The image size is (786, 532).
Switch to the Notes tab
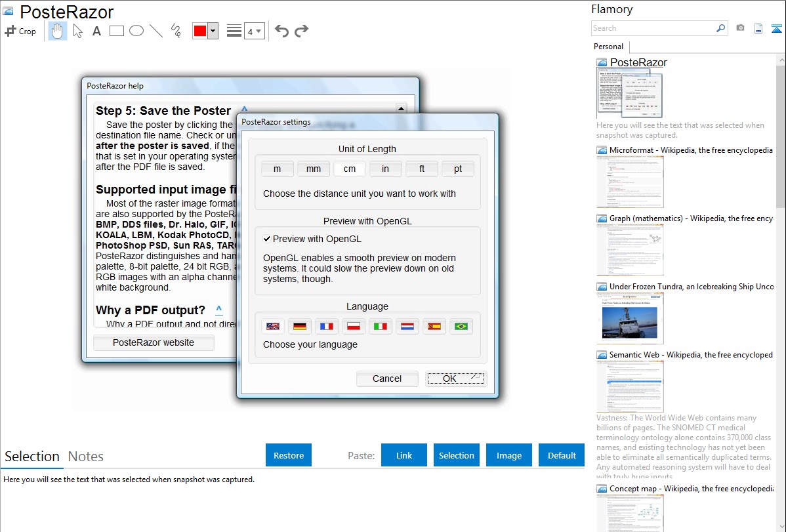pyautogui.click(x=86, y=457)
